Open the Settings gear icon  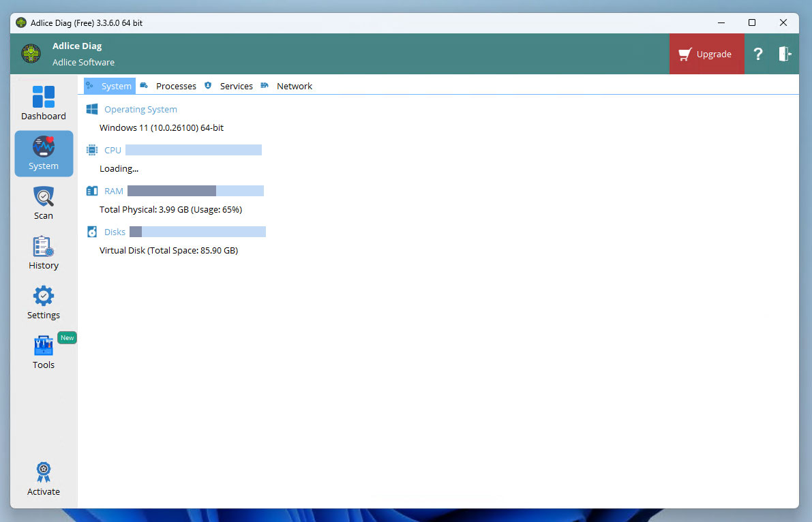(44, 297)
